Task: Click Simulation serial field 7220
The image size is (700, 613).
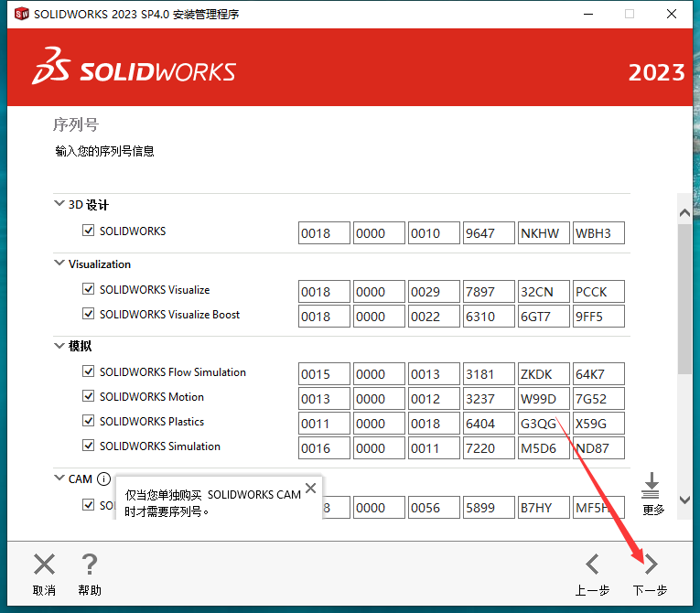Action: point(489,447)
